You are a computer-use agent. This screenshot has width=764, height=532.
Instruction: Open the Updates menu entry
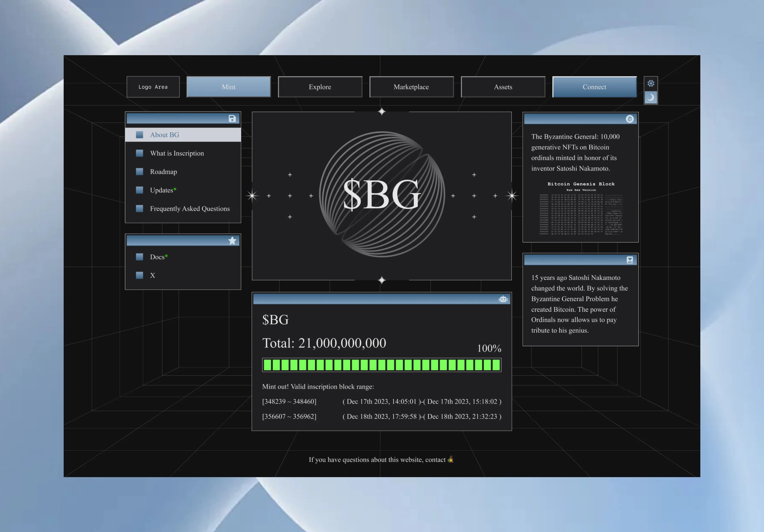tap(162, 190)
